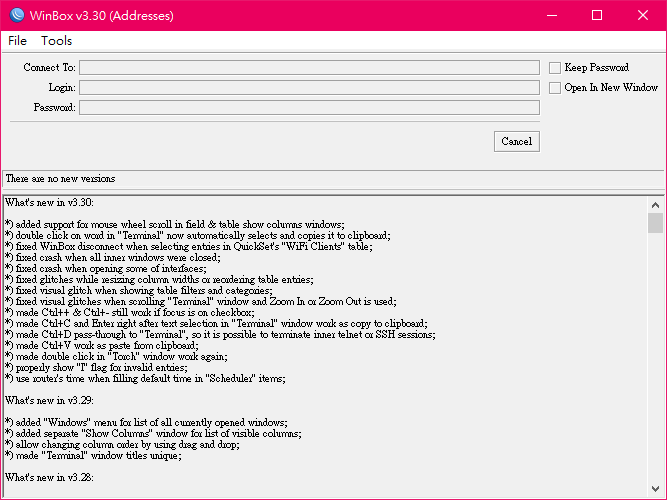Viewport: 667px width, 500px height.
Task: Click the line 'made Ctrl+D pass-through to Terminal'
Action: coord(220,335)
